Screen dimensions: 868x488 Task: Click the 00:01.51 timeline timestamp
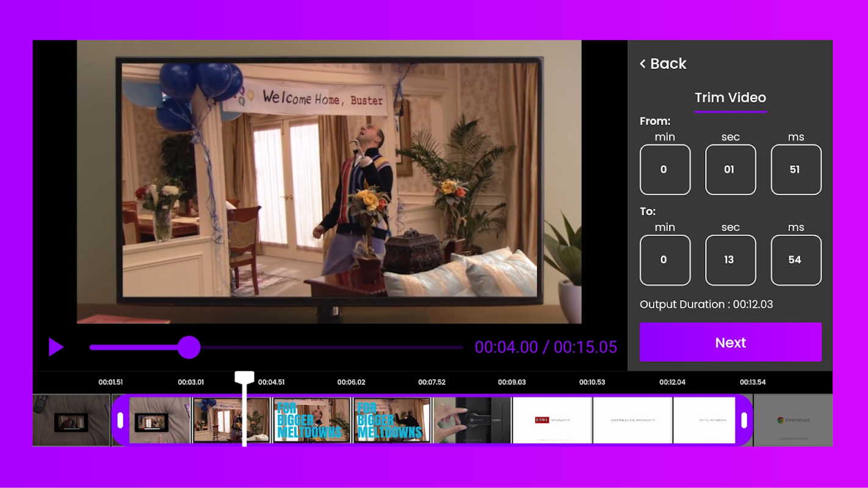(x=110, y=382)
